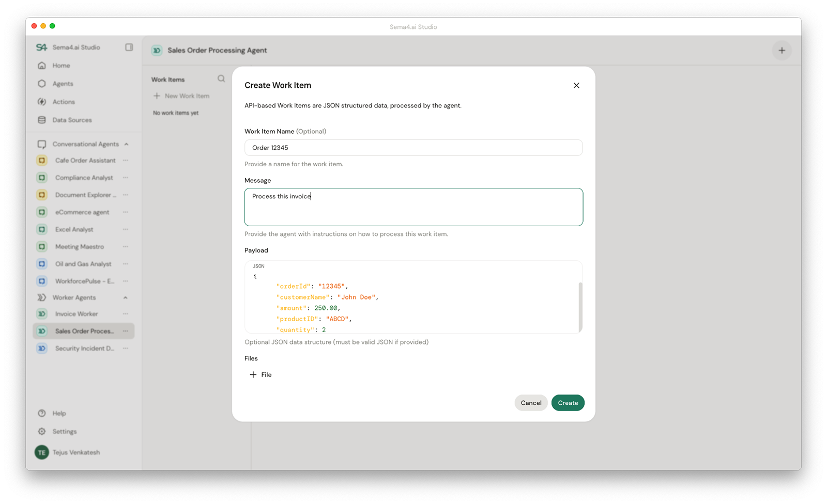Open options menu for Excel Analyst
Image resolution: width=827 pixels, height=504 pixels.
coord(126,229)
